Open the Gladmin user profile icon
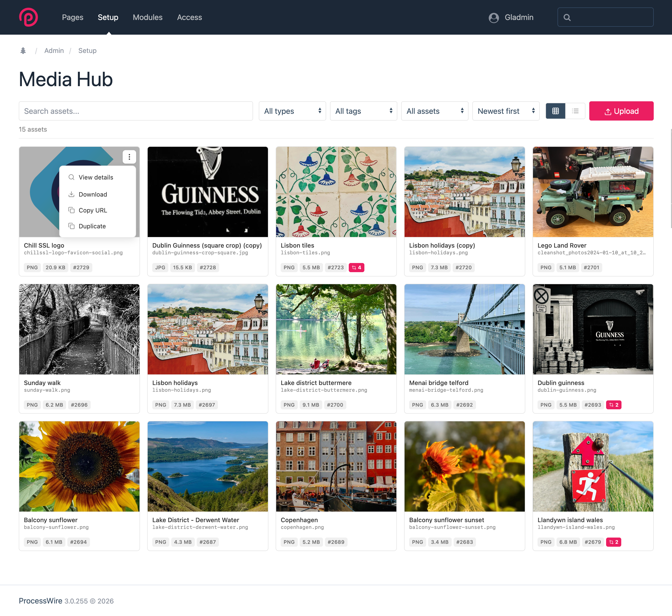 point(494,18)
